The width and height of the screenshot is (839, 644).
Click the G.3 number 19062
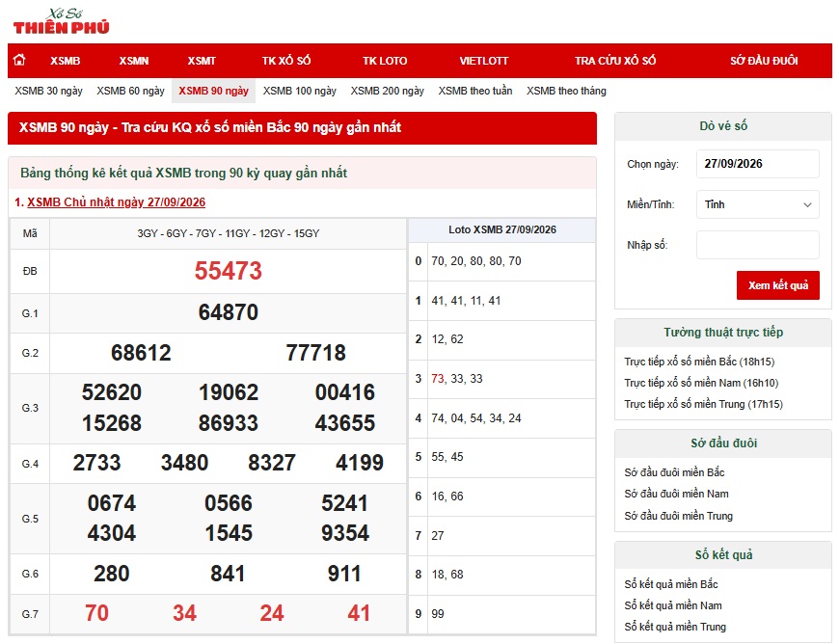229,392
